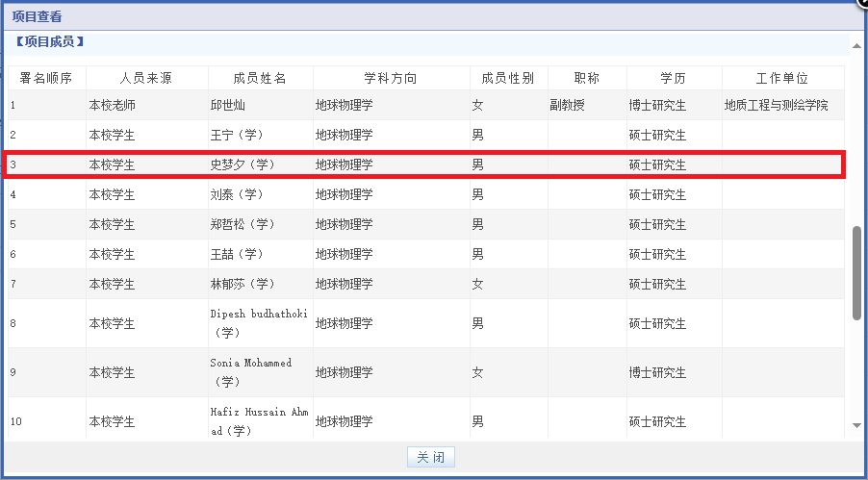Click the scrollbar up arrow
The height and width of the screenshot is (480, 868).
point(856,45)
